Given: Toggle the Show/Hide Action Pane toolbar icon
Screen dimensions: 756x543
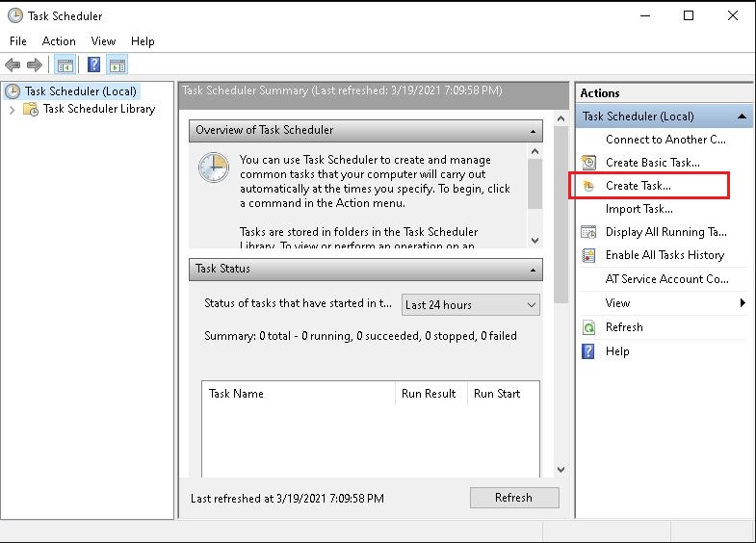Looking at the screenshot, I should 117,65.
